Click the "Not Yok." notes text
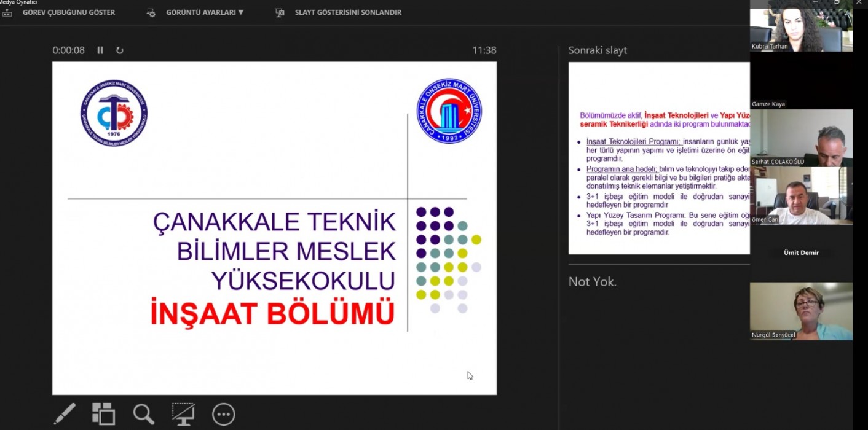The image size is (868, 430). [x=593, y=282]
